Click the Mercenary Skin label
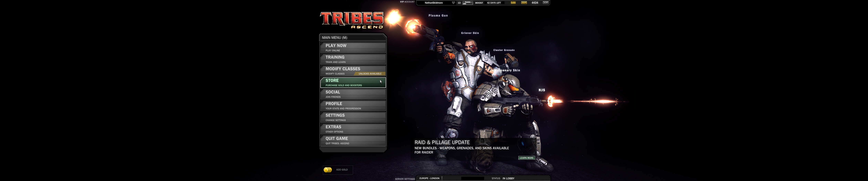 (x=508, y=71)
